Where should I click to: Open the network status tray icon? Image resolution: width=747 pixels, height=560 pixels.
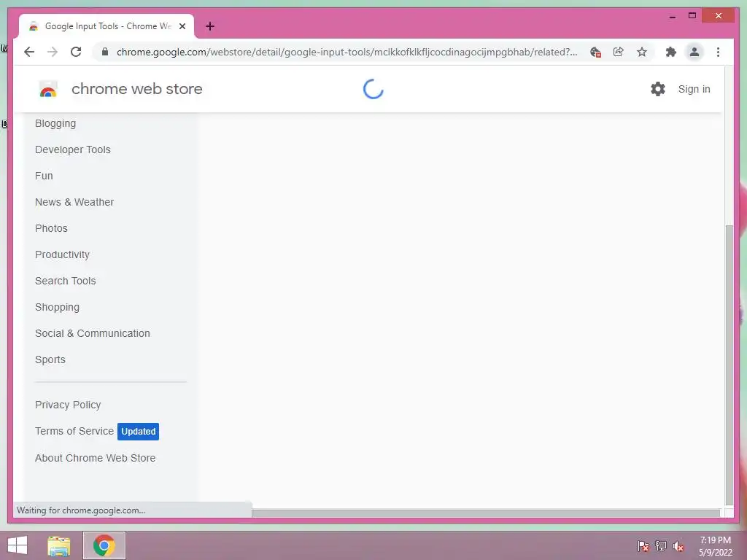coord(661,546)
